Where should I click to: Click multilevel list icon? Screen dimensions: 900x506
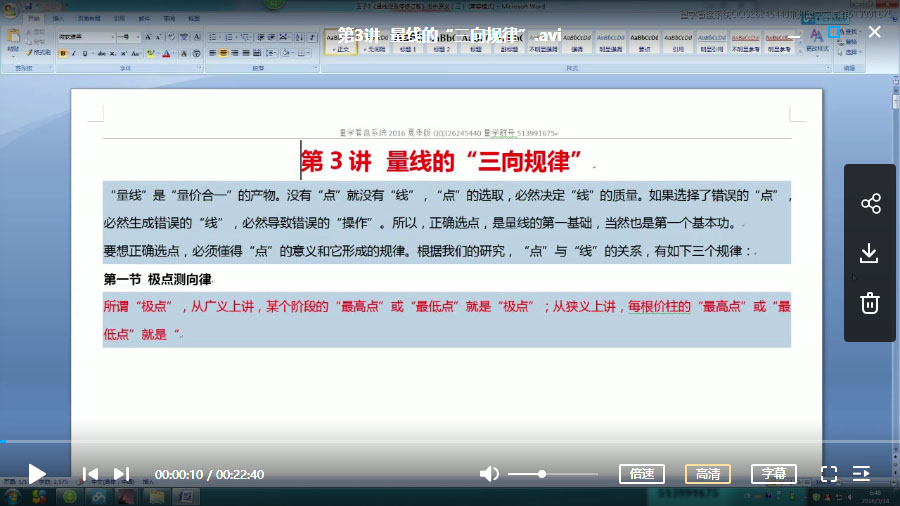pyautogui.click(x=246, y=37)
